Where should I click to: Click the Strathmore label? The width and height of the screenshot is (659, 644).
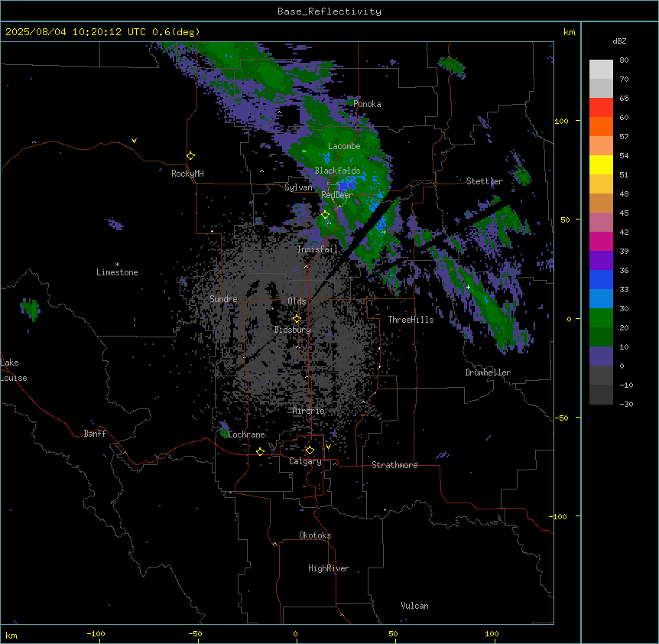click(x=394, y=465)
